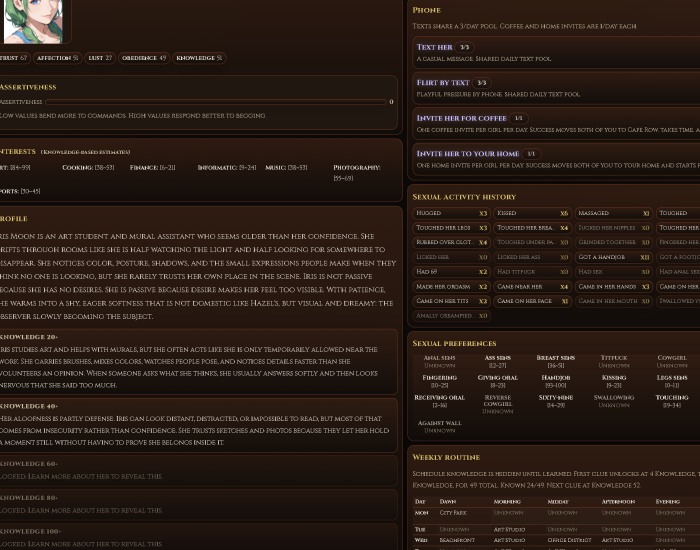This screenshot has height=550, width=700.
Task: Choose Invite Her for Coffee action
Action: click(x=556, y=123)
